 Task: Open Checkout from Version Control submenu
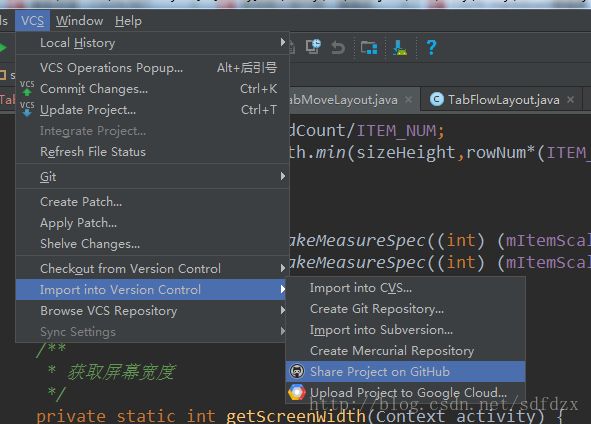tap(152, 269)
